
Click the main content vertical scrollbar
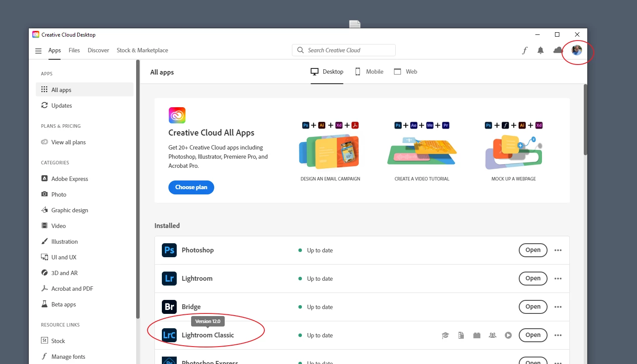tap(586, 119)
